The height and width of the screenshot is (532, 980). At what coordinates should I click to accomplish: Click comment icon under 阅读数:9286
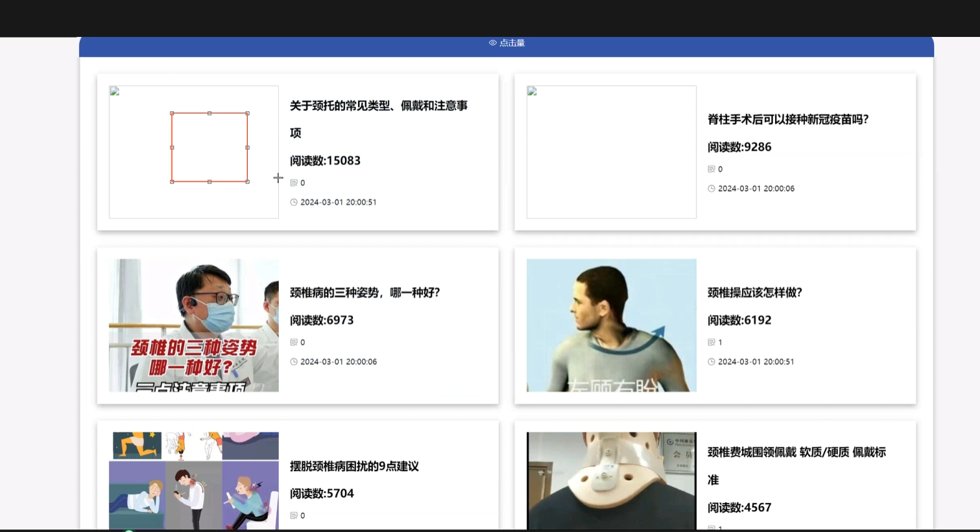point(711,169)
